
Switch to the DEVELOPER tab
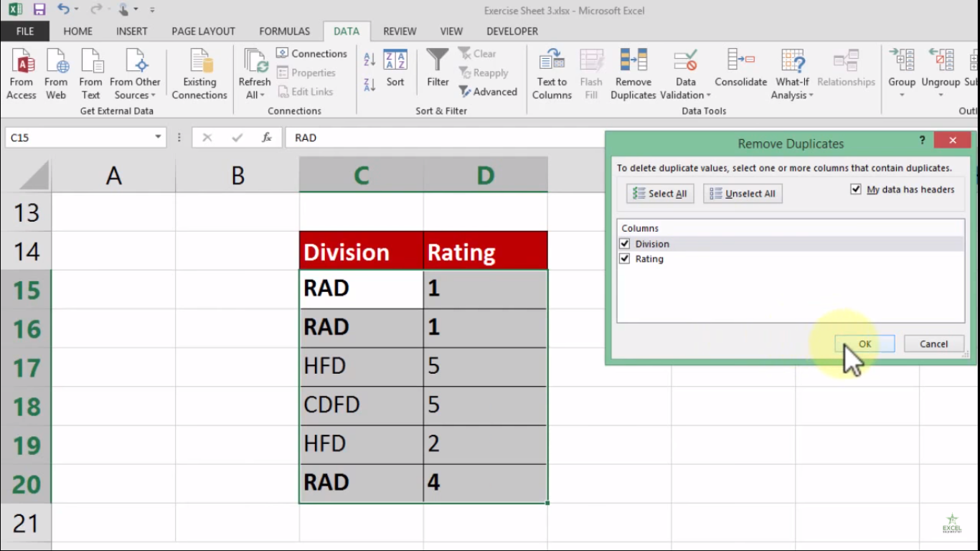512,32
